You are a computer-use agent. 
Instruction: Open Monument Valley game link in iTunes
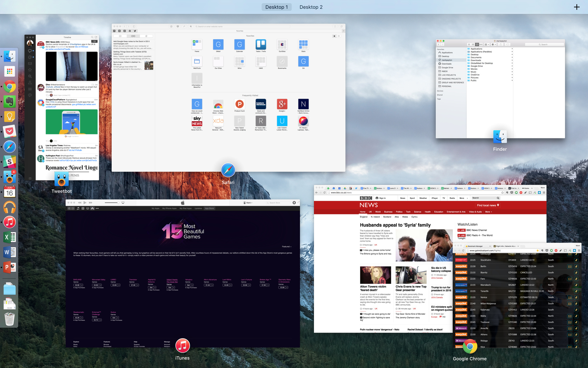(x=99, y=280)
